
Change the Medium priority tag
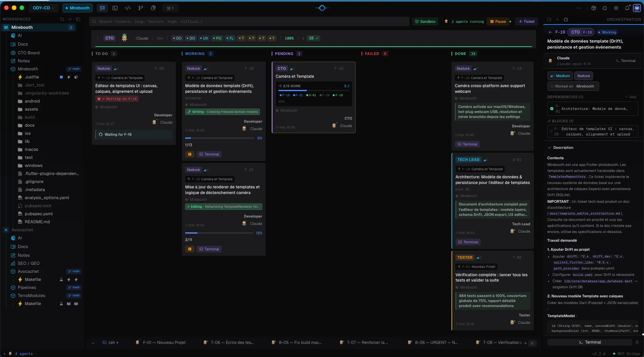(560, 76)
